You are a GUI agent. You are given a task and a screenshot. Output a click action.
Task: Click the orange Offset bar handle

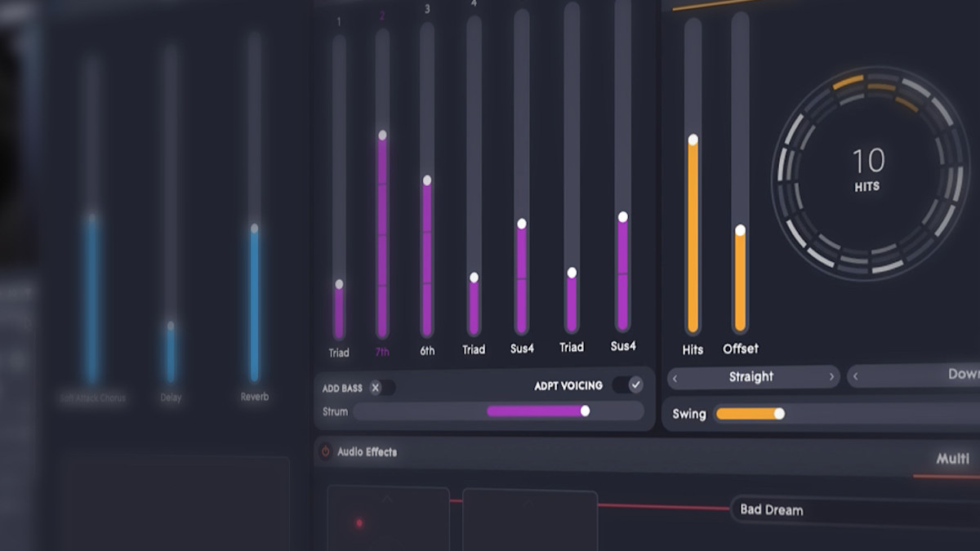[740, 231]
